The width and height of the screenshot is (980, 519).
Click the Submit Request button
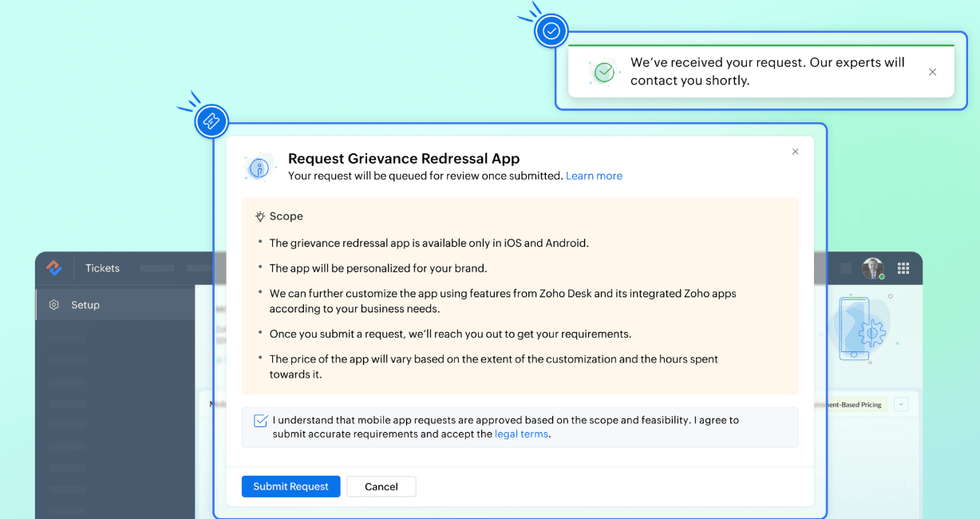(290, 486)
